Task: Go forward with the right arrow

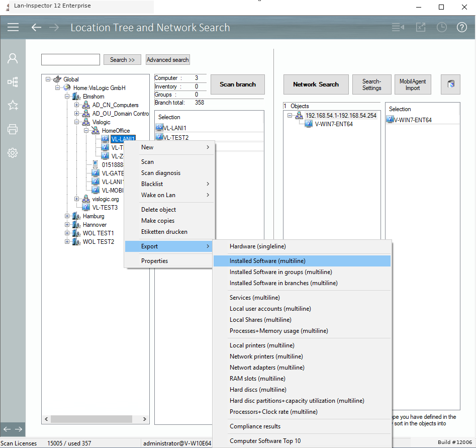Action: (54, 27)
